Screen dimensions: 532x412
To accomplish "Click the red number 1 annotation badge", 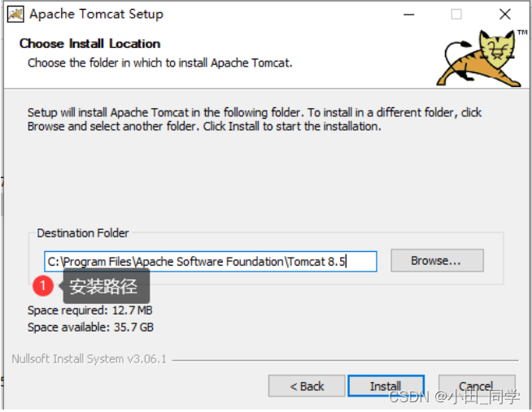I will [x=43, y=286].
